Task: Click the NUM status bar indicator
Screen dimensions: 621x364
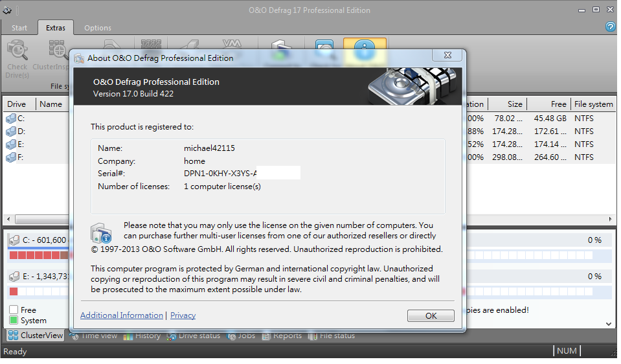Action: [x=567, y=351]
